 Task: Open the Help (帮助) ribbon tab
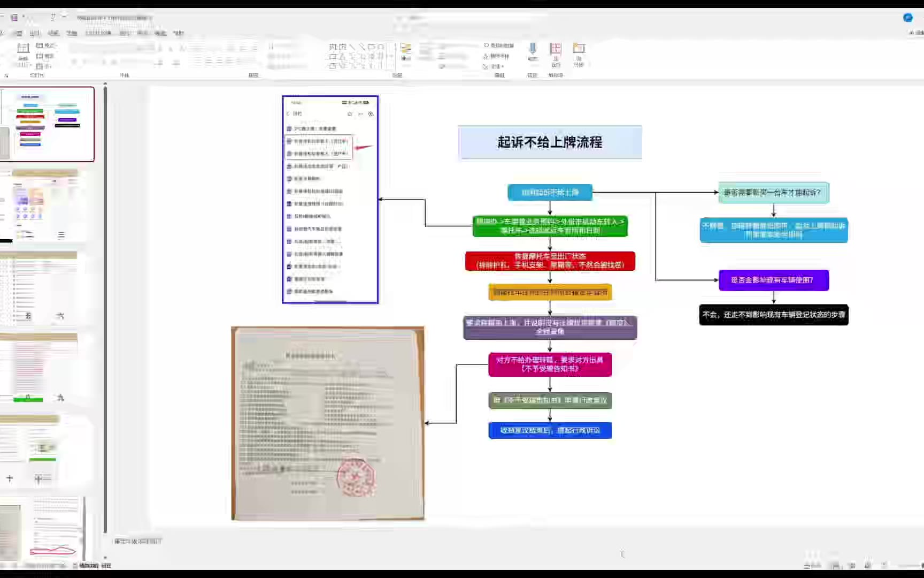(178, 33)
